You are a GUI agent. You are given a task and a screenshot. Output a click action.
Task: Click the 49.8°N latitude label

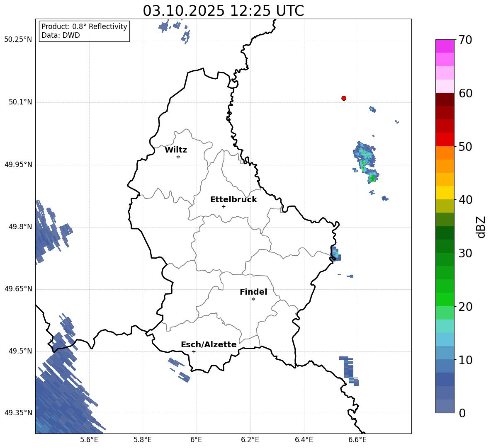[x=20, y=227]
